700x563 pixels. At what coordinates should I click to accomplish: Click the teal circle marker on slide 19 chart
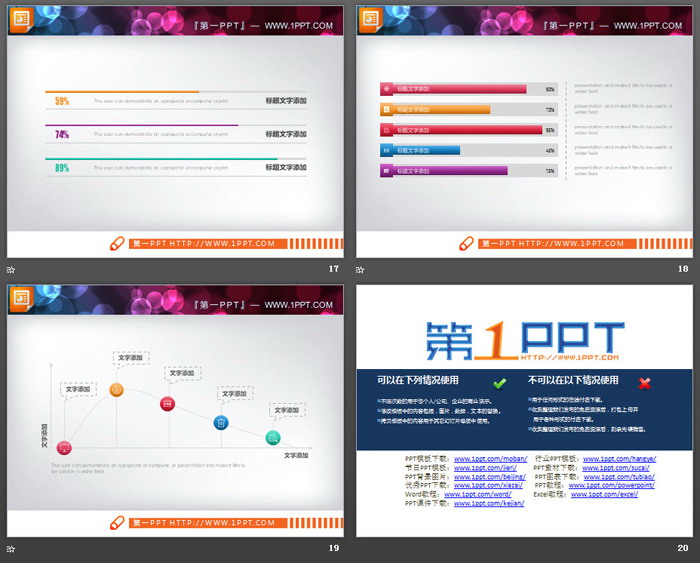point(273,438)
